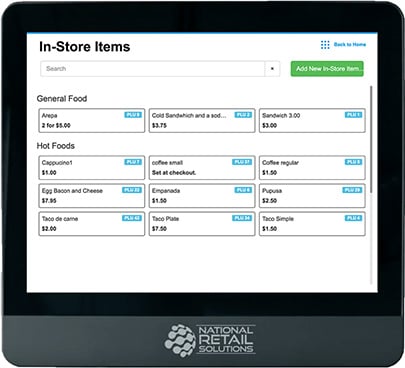The image size is (405, 368).
Task: Click the PLU badge on Cappucino1
Action: [x=133, y=162]
